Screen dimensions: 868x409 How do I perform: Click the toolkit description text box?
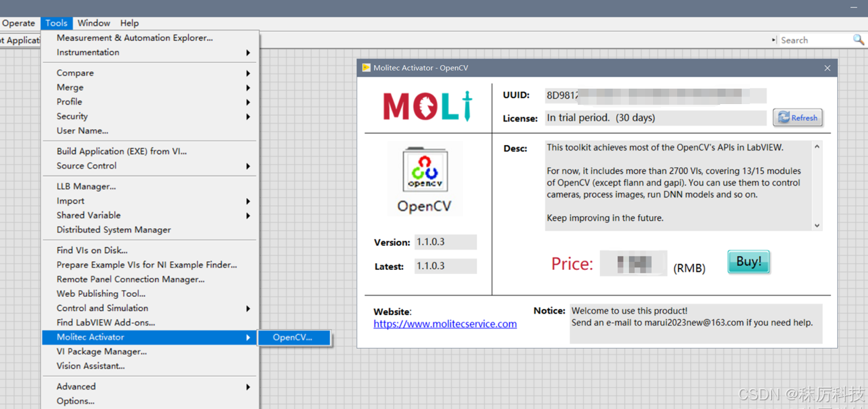click(679, 186)
